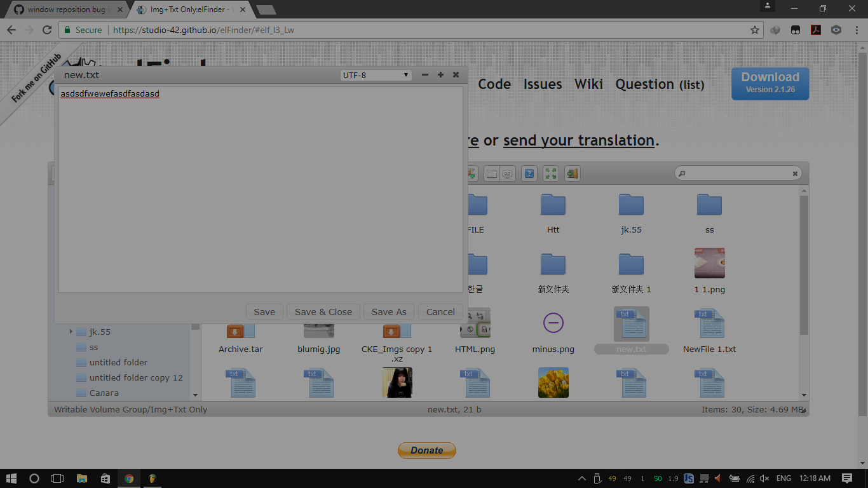The image size is (868, 488).
Task: Open Windows Start menu
Action: [11, 478]
